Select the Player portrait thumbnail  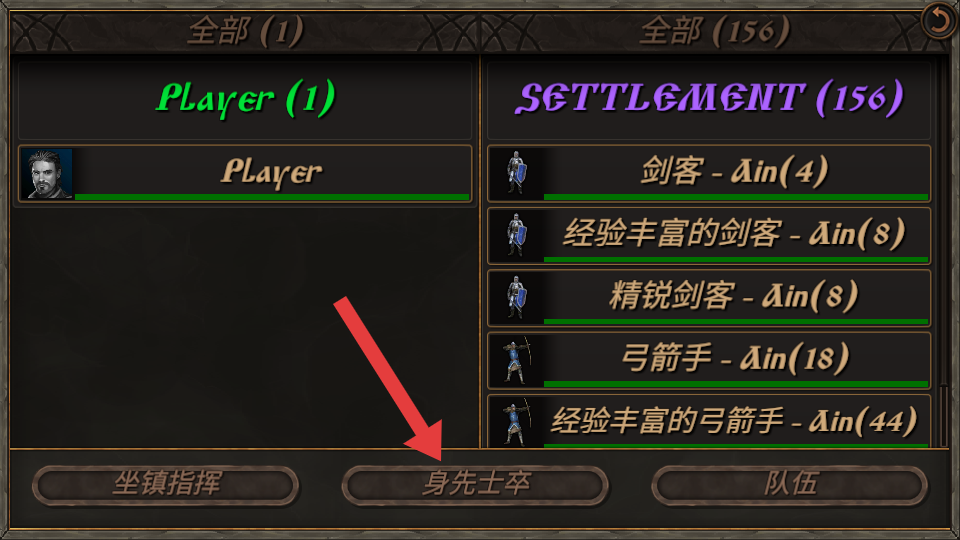(x=47, y=174)
